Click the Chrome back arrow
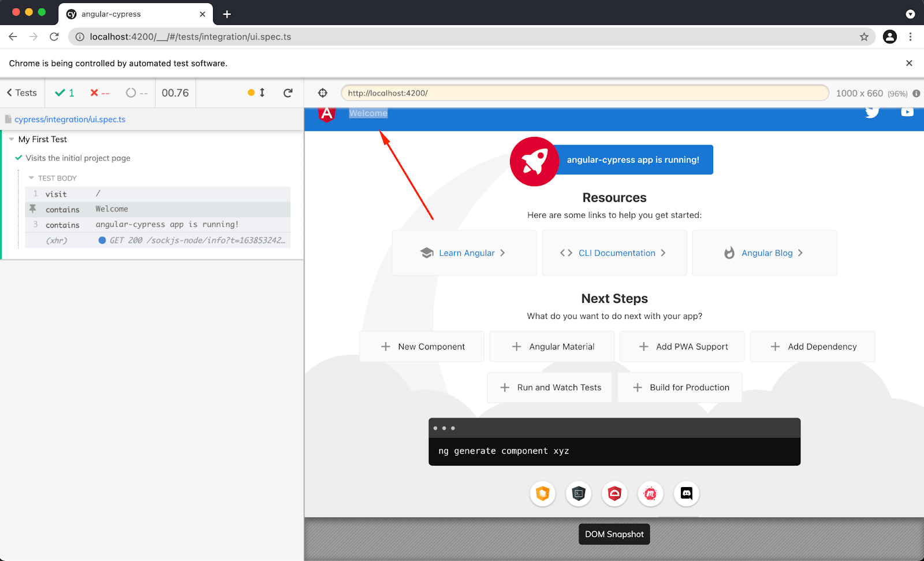The image size is (924, 561). coord(13,36)
